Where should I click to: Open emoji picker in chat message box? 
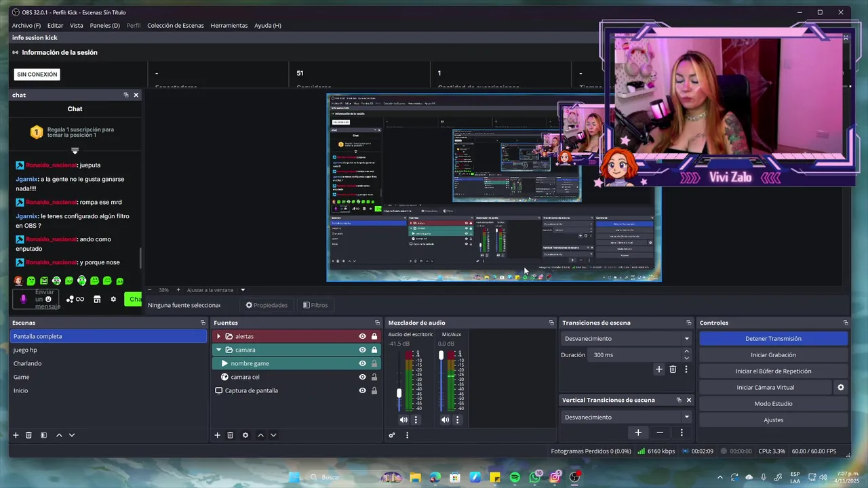(48, 299)
